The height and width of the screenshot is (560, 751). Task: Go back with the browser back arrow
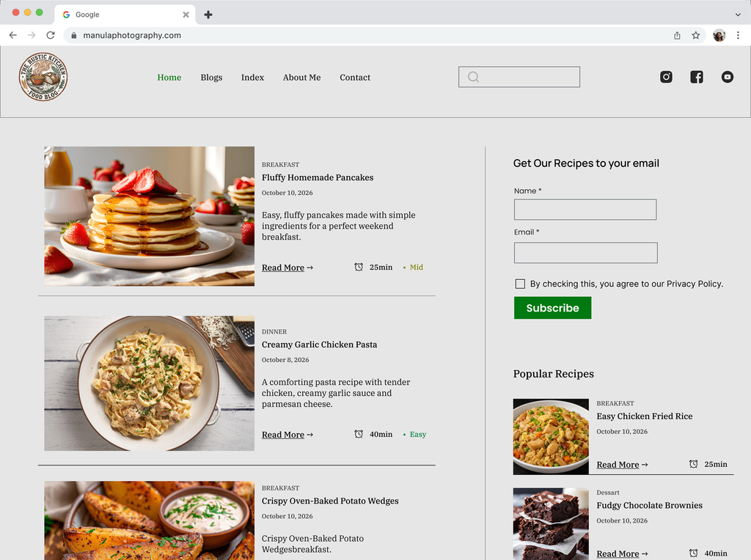tap(13, 35)
